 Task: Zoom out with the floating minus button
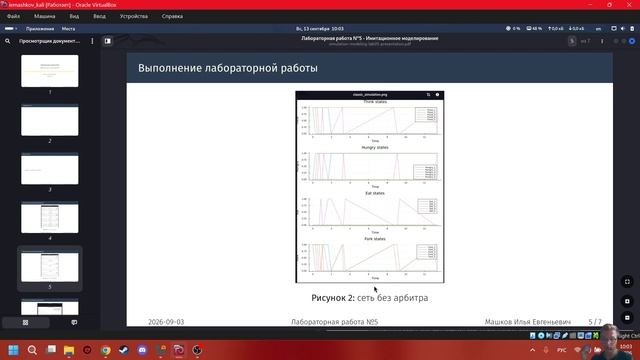[627, 318]
